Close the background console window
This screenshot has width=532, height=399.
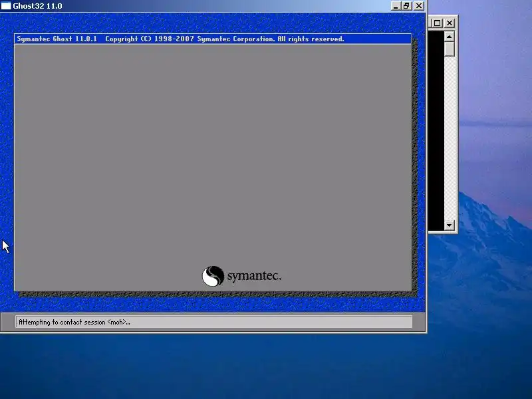pos(450,23)
